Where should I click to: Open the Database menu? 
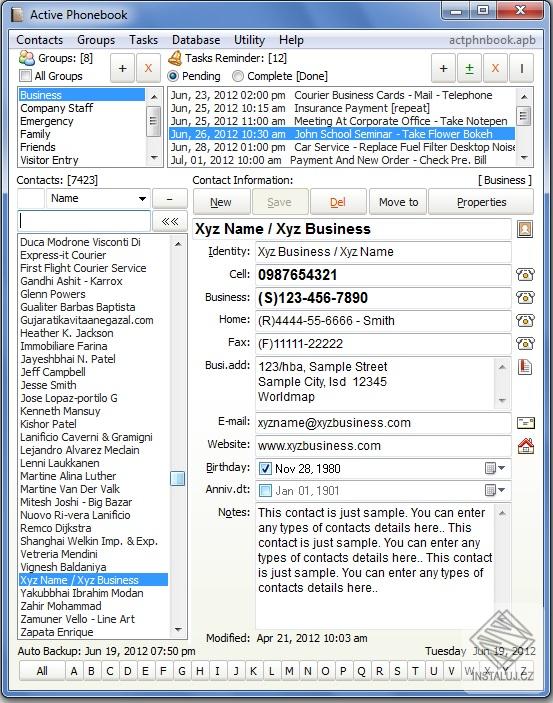196,40
